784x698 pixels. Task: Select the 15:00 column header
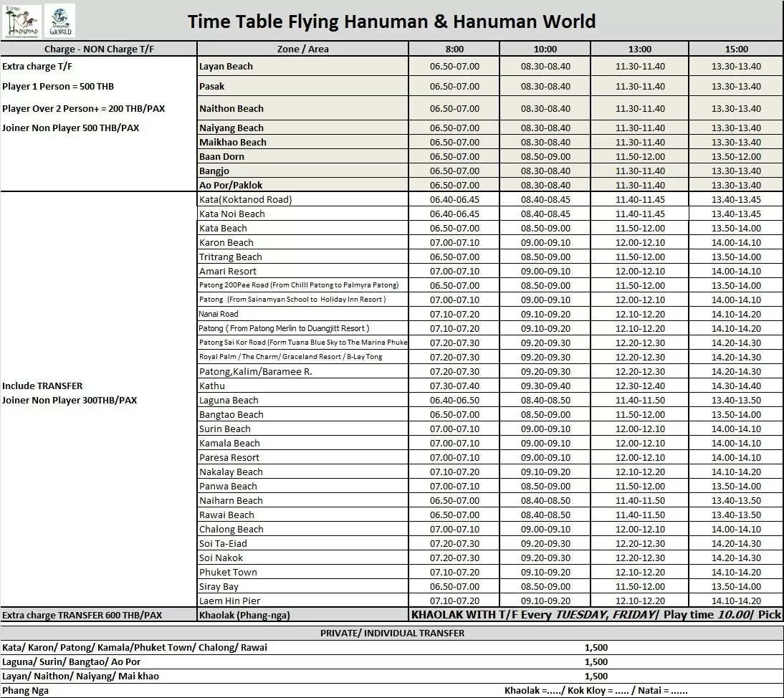click(736, 49)
